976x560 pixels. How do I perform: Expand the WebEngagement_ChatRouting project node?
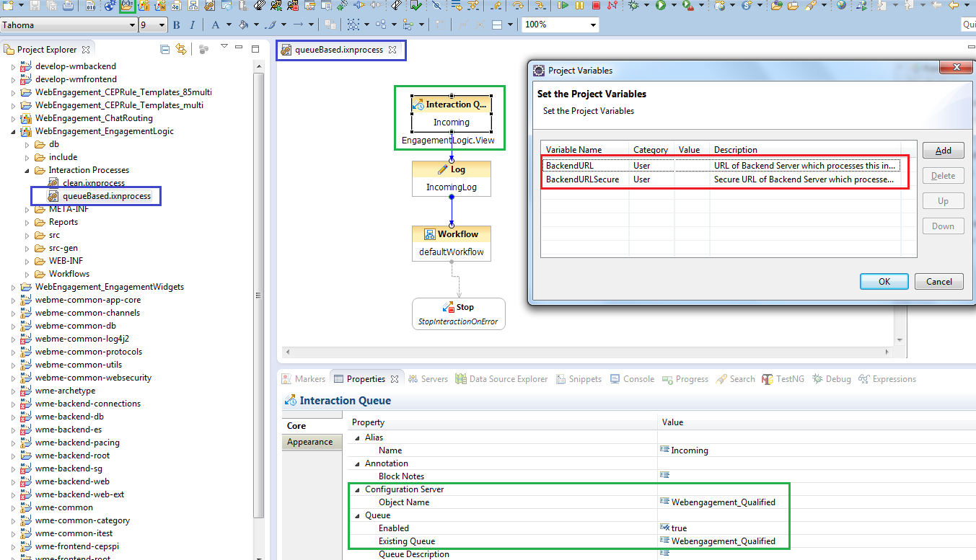click(13, 118)
